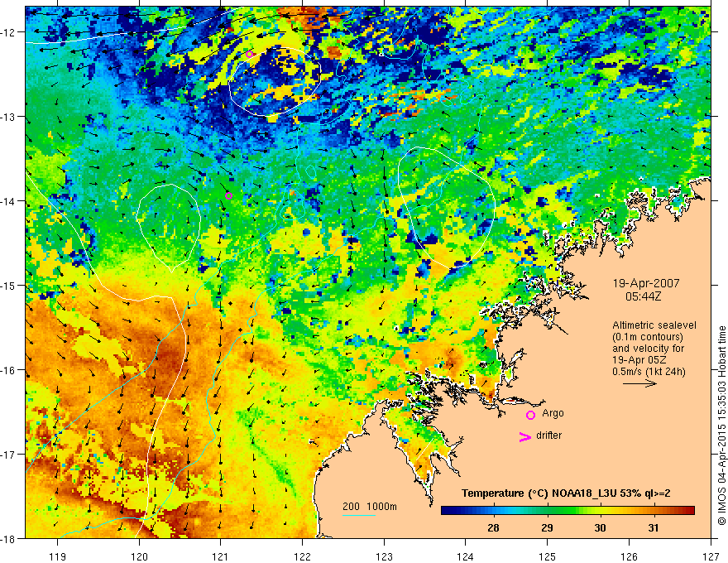728x563 pixels.
Task: Click longitude axis label '126'
Action: 629,556
